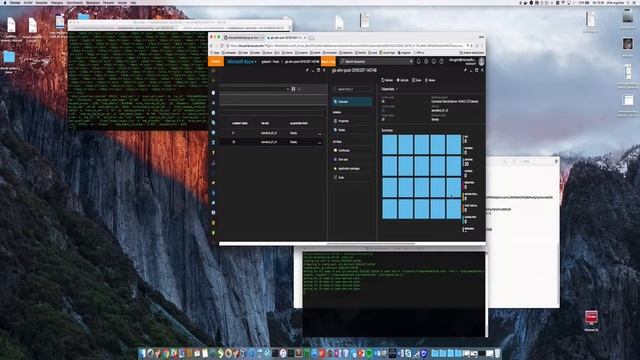Viewport: 640px width, 360px height.
Task: Open Google Chrome from the Dock
Action: [x=166, y=353]
